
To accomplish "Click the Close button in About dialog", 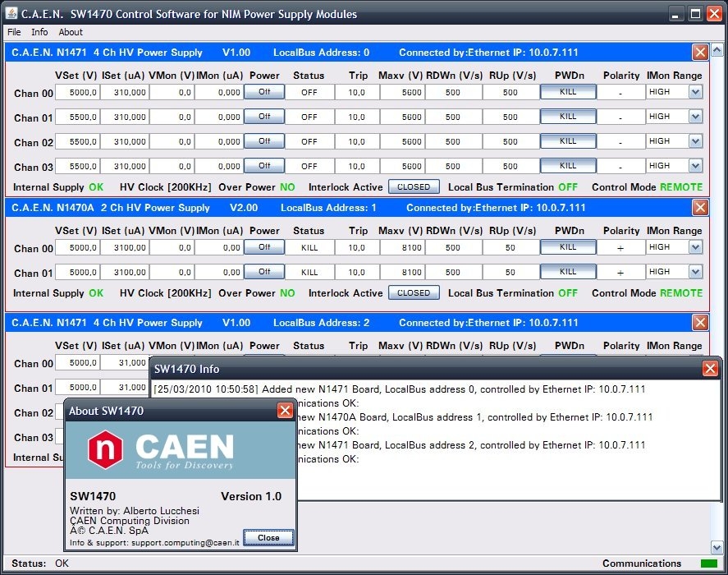I will (x=268, y=538).
